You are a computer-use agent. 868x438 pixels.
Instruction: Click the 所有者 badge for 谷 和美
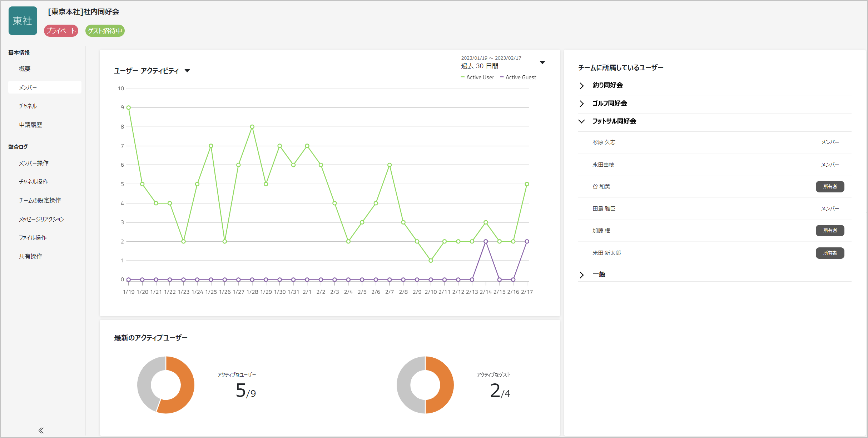pos(829,187)
